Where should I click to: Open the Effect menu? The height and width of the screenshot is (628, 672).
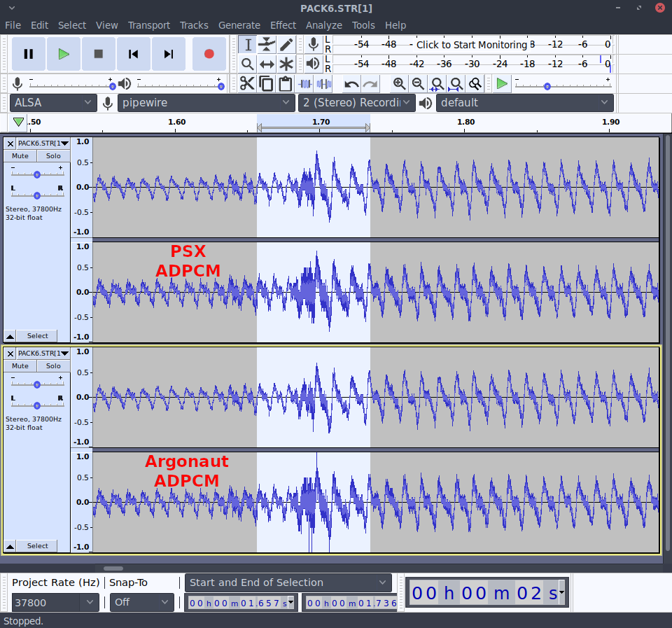283,25
